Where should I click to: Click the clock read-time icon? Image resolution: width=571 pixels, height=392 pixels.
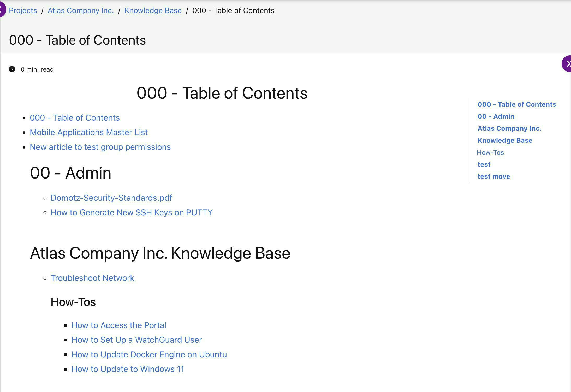click(12, 69)
